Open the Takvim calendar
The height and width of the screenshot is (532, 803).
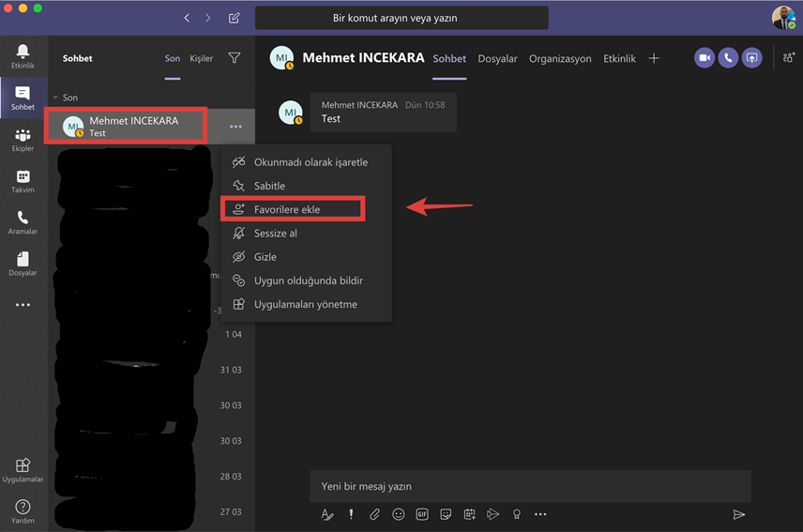23,181
